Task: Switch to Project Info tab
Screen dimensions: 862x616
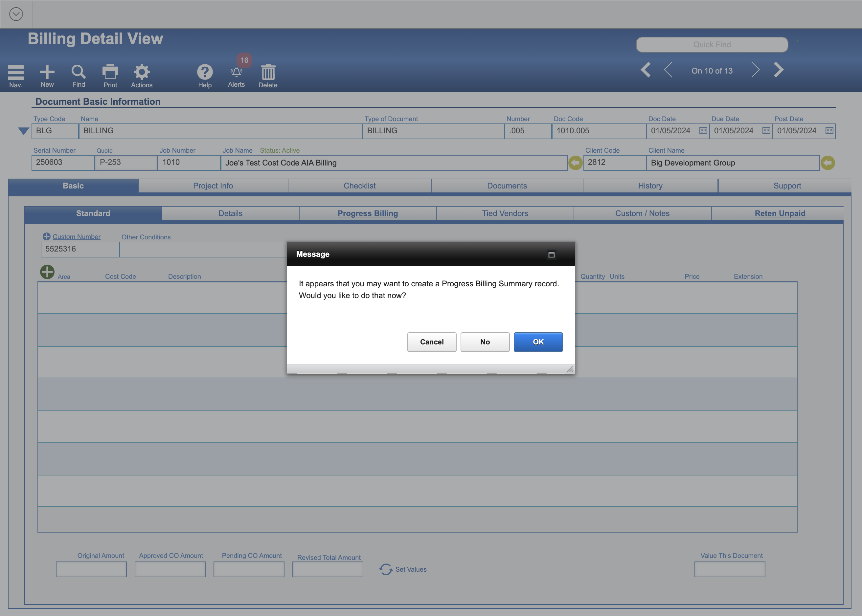Action: tap(213, 186)
